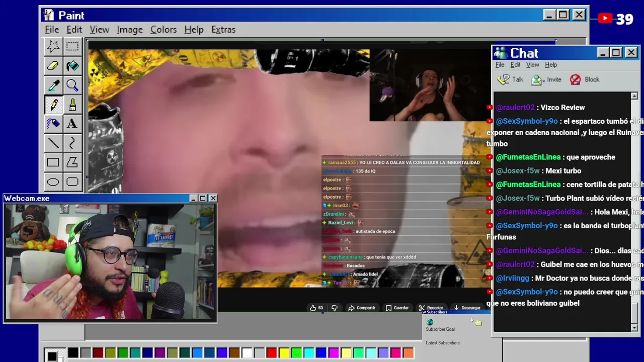Pick the black palette swatch
The width and height of the screenshot is (644, 362).
73,353
